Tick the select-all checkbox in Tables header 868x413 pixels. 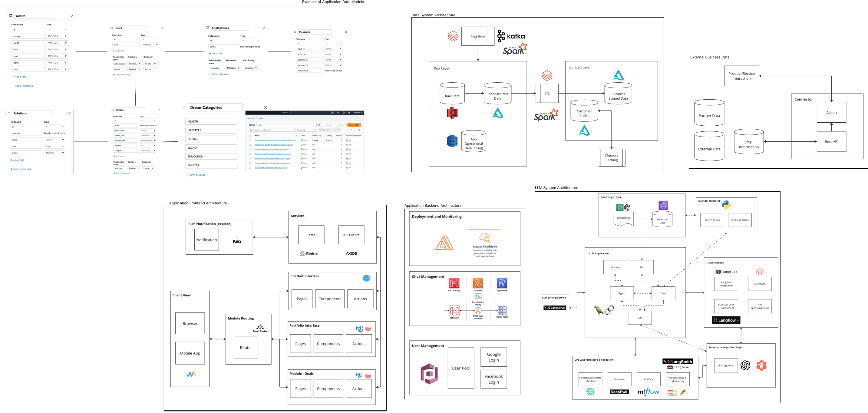250,136
